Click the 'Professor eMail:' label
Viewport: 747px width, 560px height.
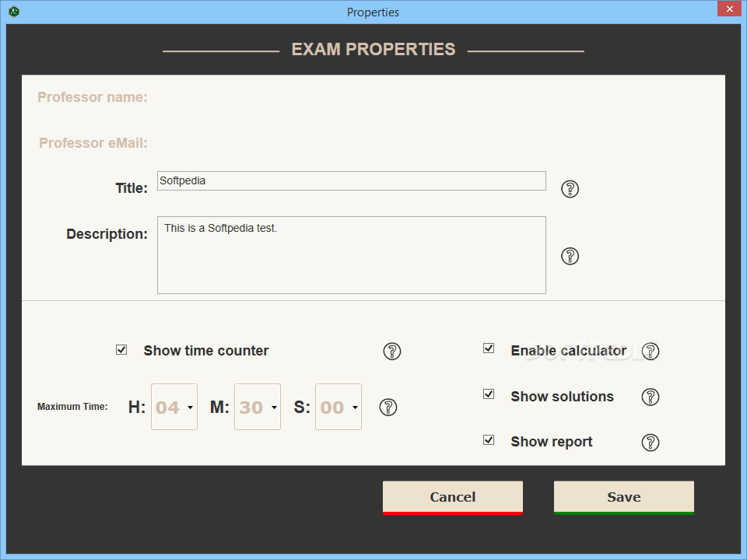point(93,143)
